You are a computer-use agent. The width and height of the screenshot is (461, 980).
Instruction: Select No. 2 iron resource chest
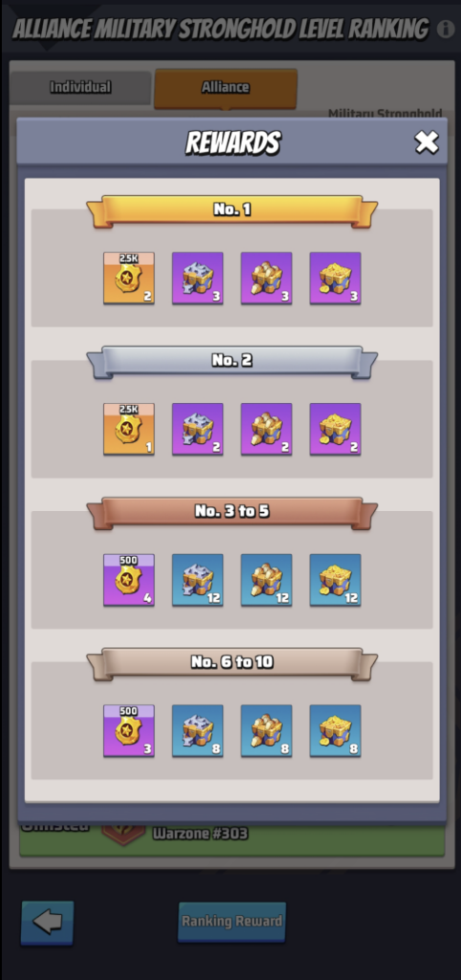(197, 429)
